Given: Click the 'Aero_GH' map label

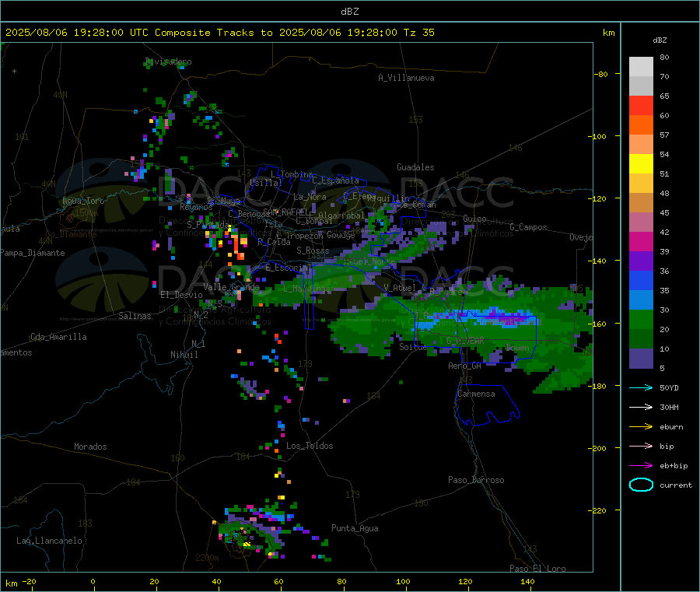Looking at the screenshot, I should point(465,366).
